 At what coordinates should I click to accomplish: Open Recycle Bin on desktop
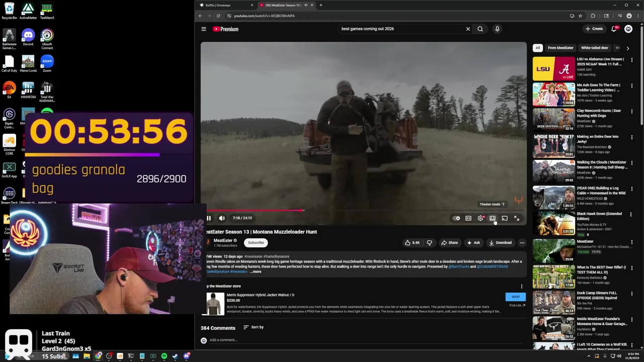tap(9, 12)
